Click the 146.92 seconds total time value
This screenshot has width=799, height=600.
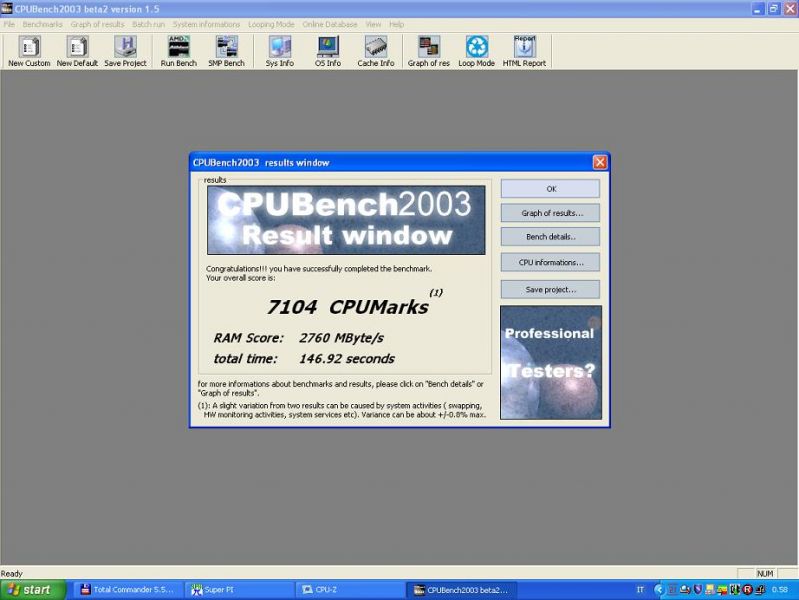347,359
